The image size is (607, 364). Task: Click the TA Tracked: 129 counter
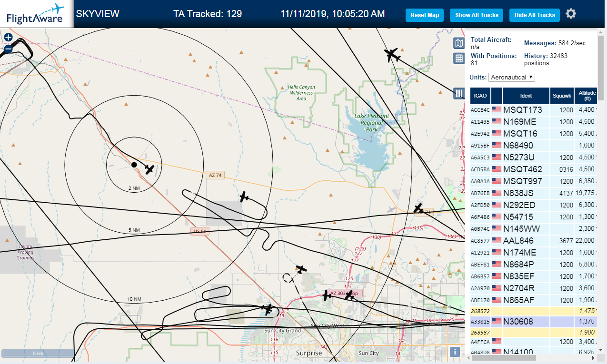click(208, 14)
